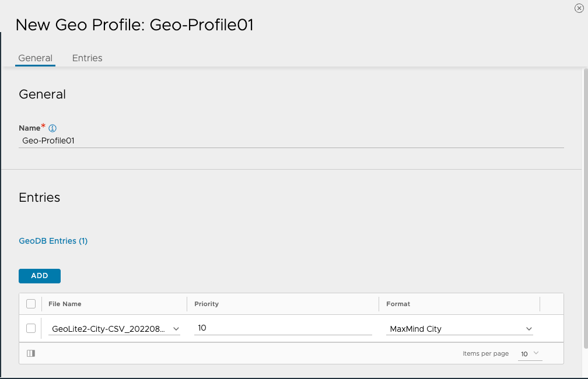This screenshot has width=588, height=379.
Task: Edit the Priority field showing 10
Action: click(x=283, y=328)
